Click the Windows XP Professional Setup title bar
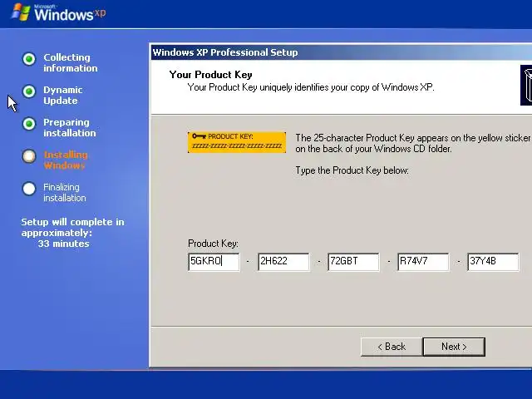Viewport: 532px width, 399px height. [x=342, y=52]
